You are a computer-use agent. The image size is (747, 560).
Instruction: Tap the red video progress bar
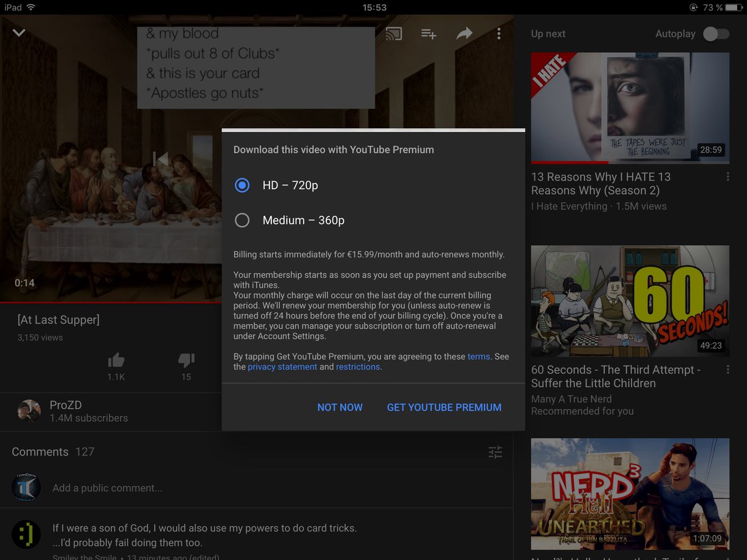pyautogui.click(x=111, y=302)
